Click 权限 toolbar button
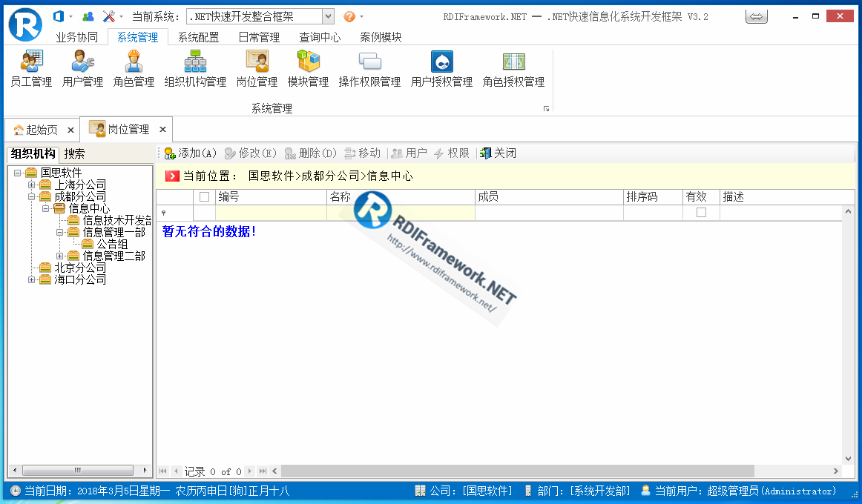The height and width of the screenshot is (504, 862). (x=451, y=153)
